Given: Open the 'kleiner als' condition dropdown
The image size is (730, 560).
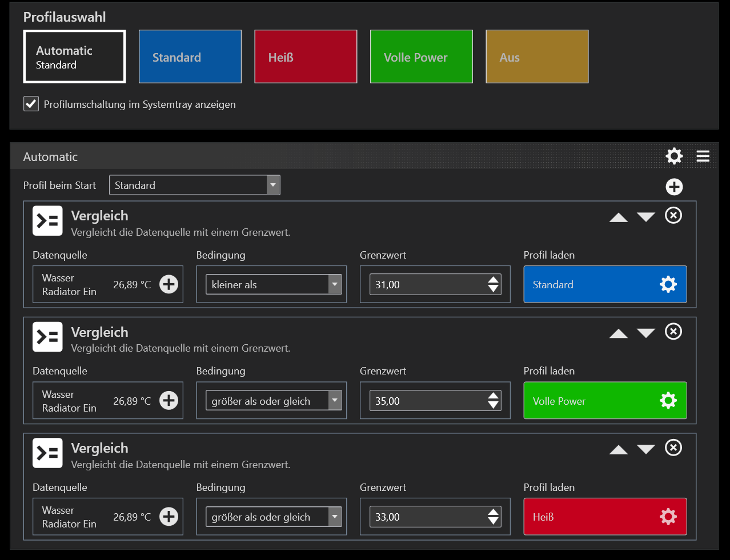Looking at the screenshot, I should click(335, 284).
